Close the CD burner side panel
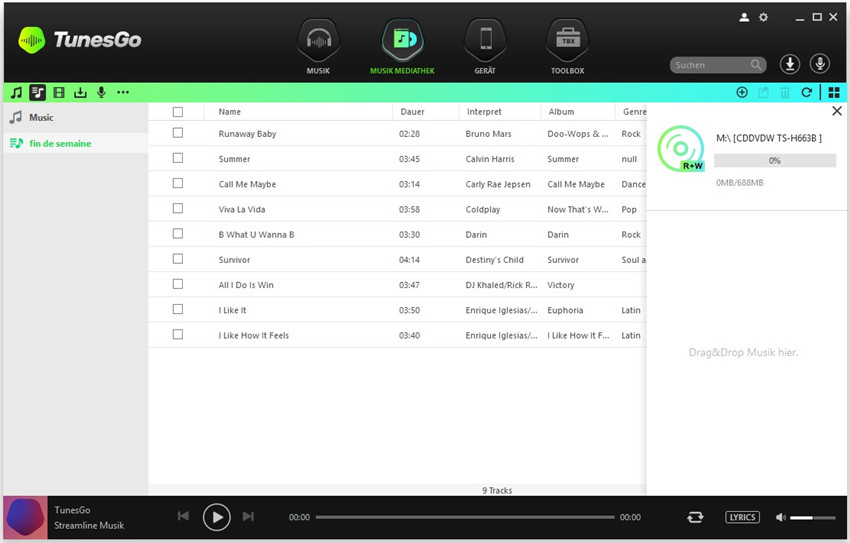Image resolution: width=850 pixels, height=543 pixels. click(837, 111)
